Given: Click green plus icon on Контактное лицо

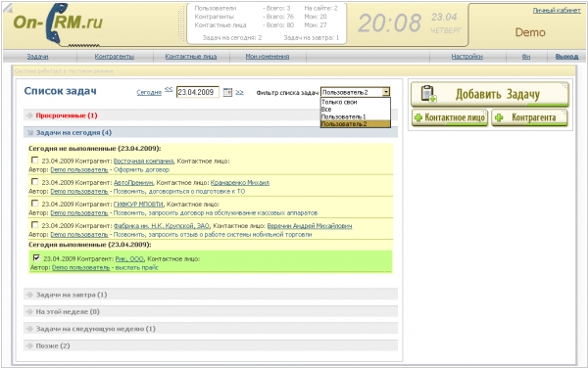Looking at the screenshot, I should [x=418, y=117].
